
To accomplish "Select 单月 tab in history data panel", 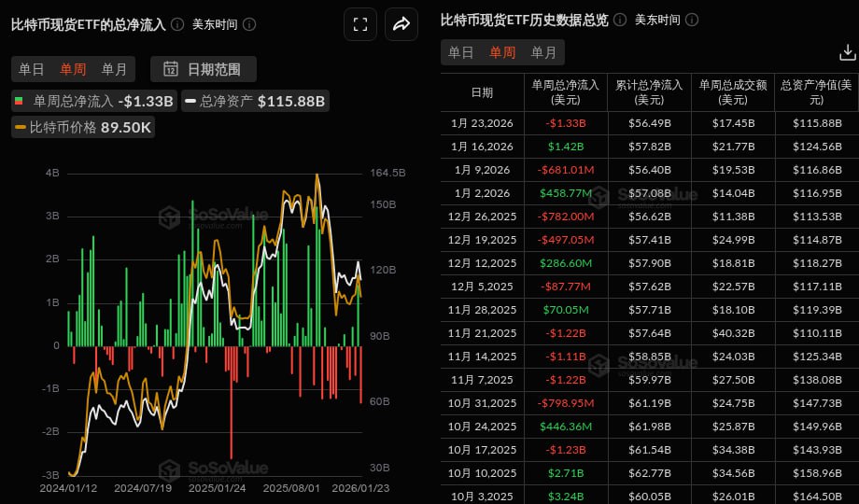I will (543, 52).
